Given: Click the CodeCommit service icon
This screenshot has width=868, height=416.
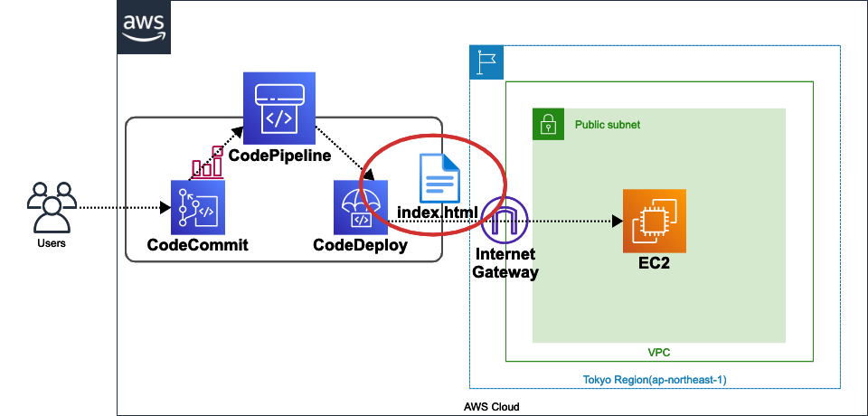Looking at the screenshot, I should (x=198, y=207).
